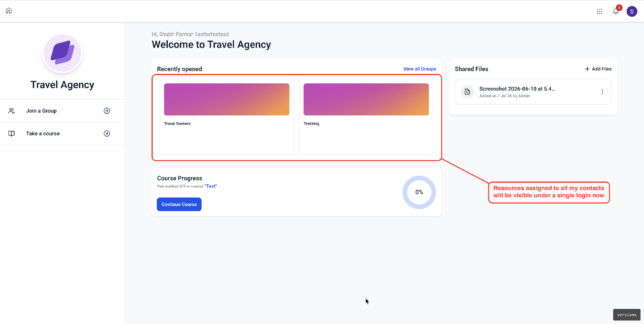Click the plus icon beside Add Files
The height and width of the screenshot is (324, 644).
click(587, 69)
